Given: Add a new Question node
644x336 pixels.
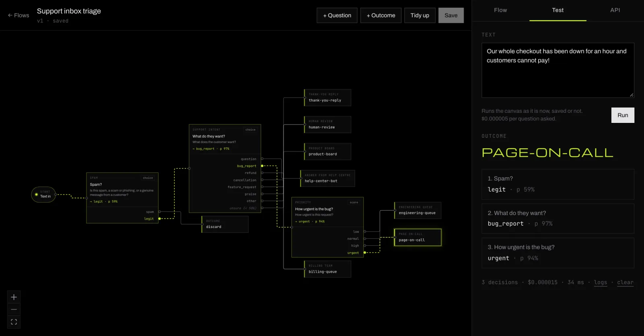Looking at the screenshot, I should click(x=337, y=15).
